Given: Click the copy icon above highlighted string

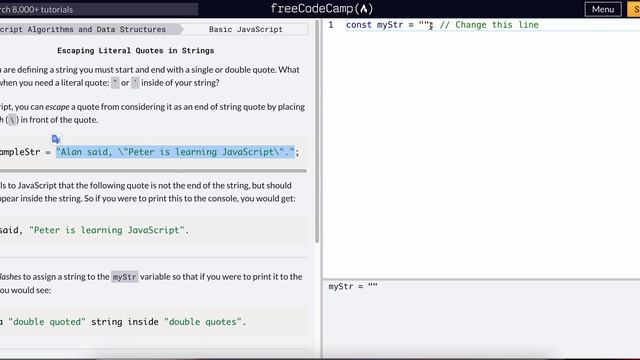Looking at the screenshot, I should tap(56, 139).
